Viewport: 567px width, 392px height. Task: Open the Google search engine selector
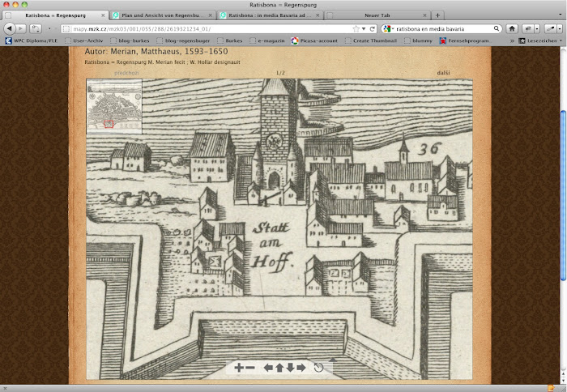388,28
